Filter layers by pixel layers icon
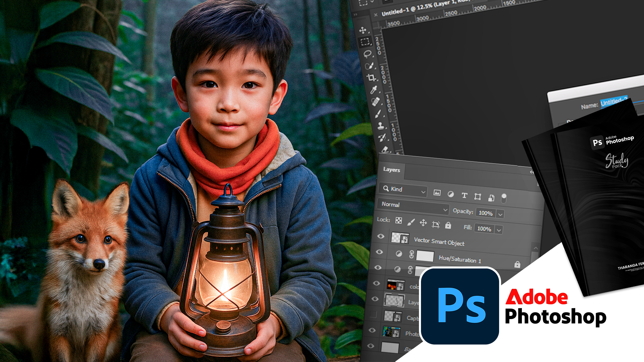 (437, 193)
